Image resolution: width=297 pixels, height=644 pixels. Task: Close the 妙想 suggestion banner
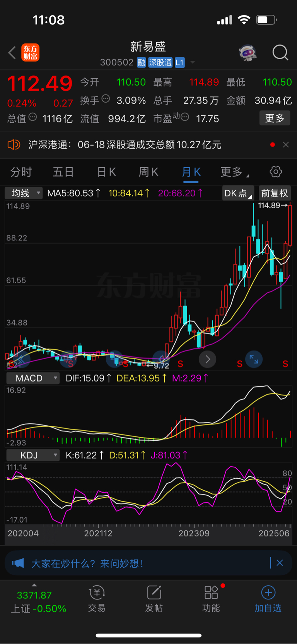click(280, 563)
